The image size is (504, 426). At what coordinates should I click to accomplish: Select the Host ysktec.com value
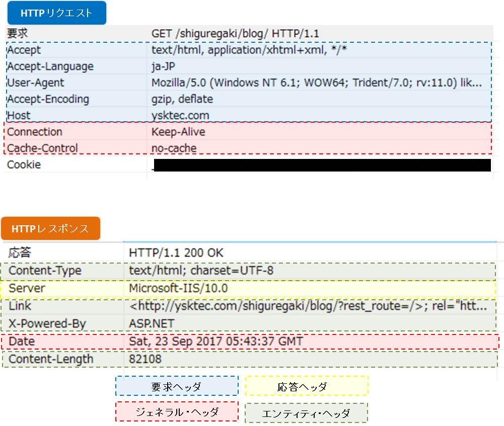click(180, 115)
